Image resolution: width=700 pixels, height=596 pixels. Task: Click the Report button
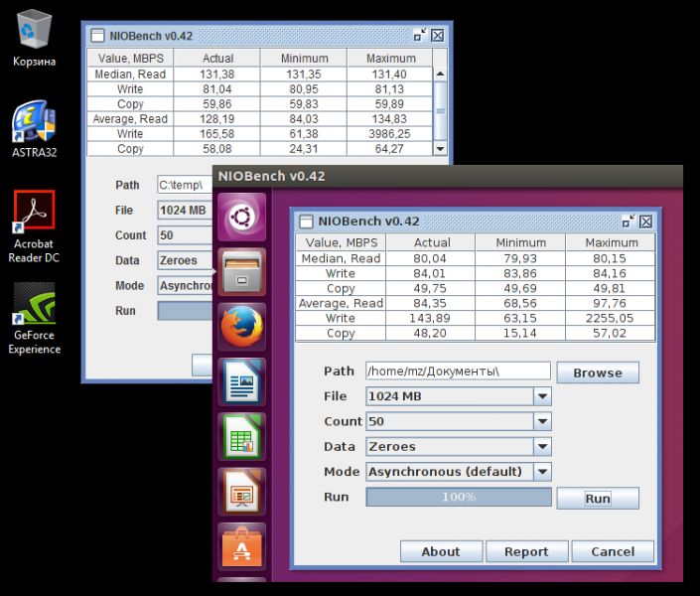[527, 551]
